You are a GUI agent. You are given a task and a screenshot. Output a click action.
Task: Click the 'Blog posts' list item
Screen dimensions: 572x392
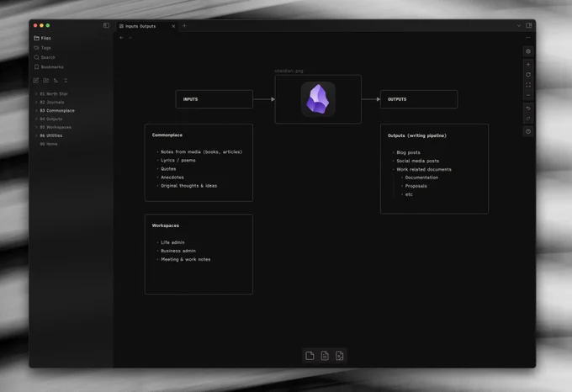408,152
